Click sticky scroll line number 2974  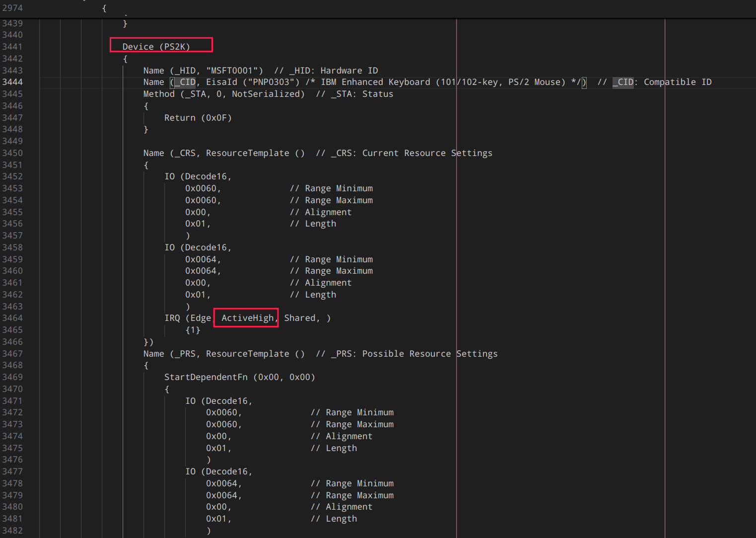[x=12, y=8]
